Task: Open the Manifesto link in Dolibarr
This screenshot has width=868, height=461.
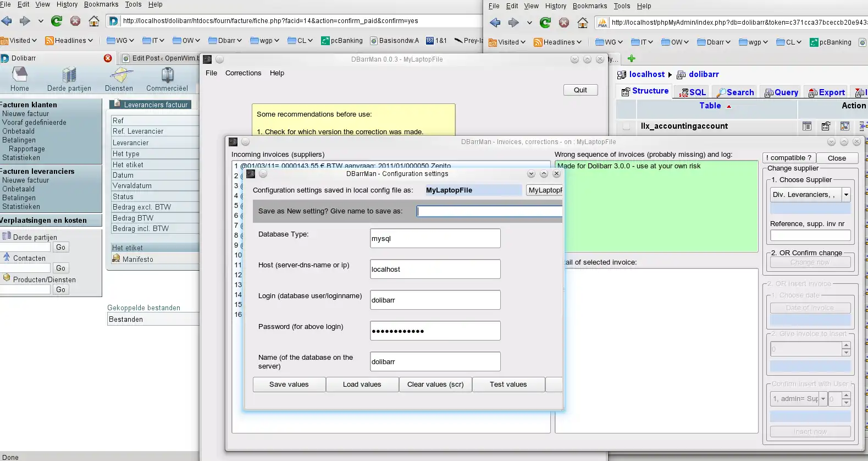Action: [x=138, y=259]
